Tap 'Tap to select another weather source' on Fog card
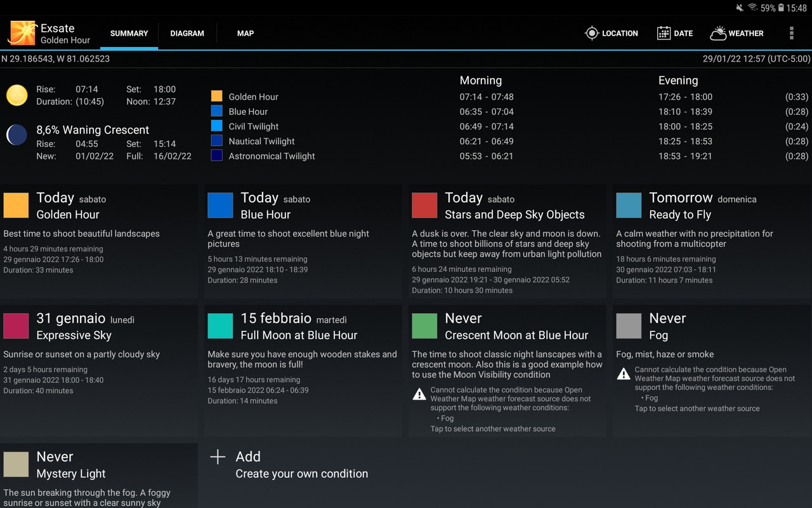The height and width of the screenshot is (508, 812). pyautogui.click(x=697, y=408)
